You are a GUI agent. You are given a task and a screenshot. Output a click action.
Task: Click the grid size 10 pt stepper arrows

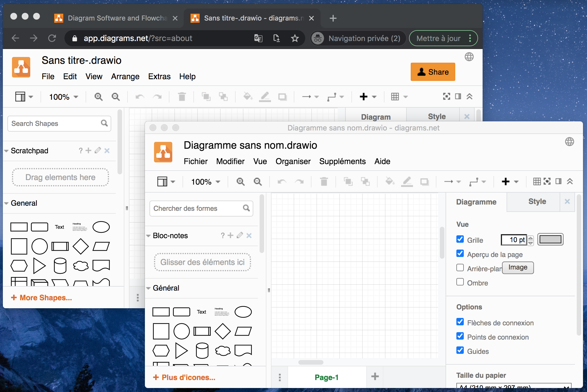[531, 240]
